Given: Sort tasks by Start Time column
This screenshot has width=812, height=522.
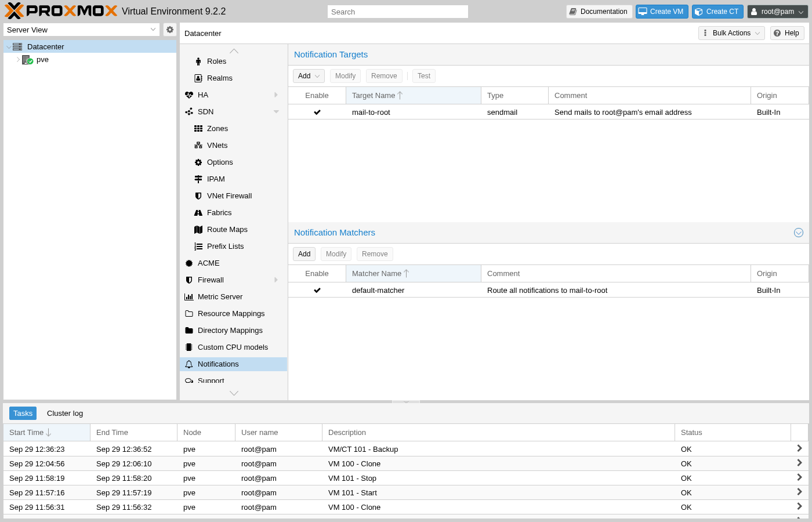Looking at the screenshot, I should pyautogui.click(x=46, y=433).
